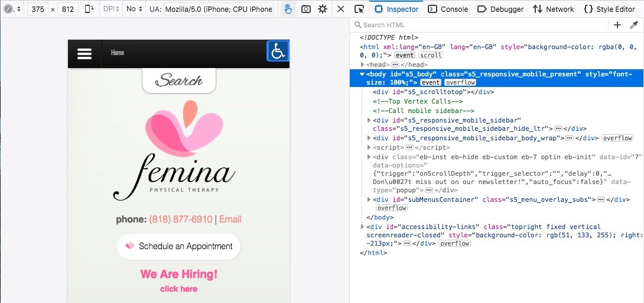This screenshot has height=303, width=644.
Task: Open the DPI pixel ratio dropdown
Action: (x=111, y=9)
